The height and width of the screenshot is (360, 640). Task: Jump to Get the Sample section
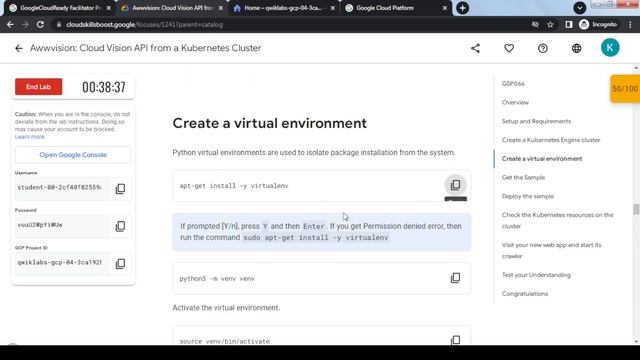(x=523, y=178)
